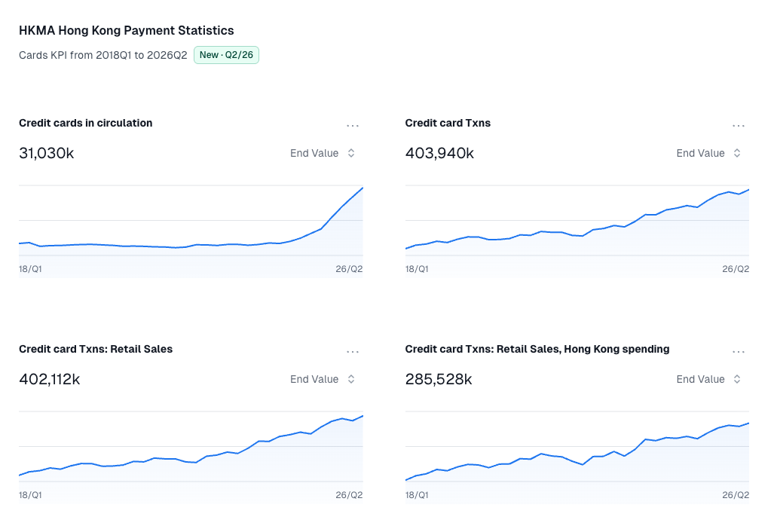Screen dimensions: 774x532
Task: Click 18/Q1 axis label under Credit card Txns chart
Action: pyautogui.click(x=417, y=269)
